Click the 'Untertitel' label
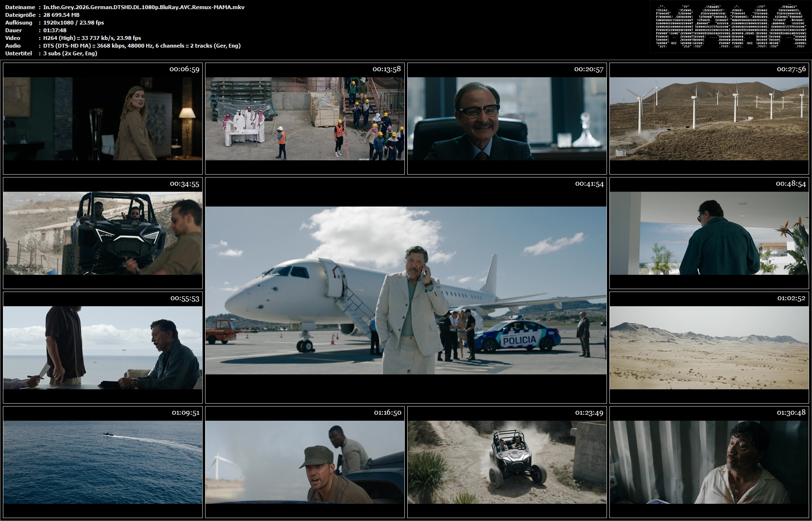This screenshot has width=812, height=521. [x=18, y=53]
